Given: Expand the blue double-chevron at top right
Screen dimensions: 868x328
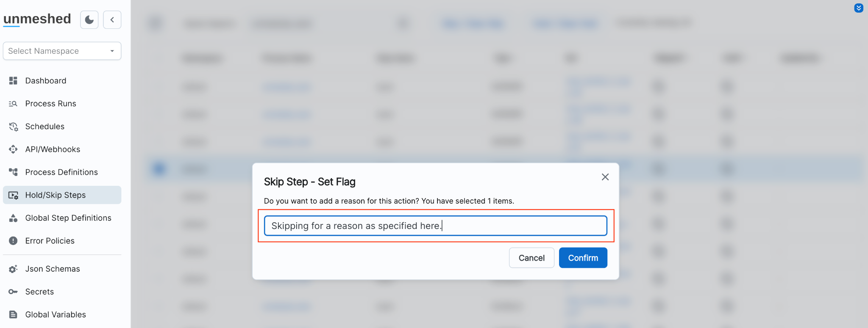Looking at the screenshot, I should click(x=858, y=8).
